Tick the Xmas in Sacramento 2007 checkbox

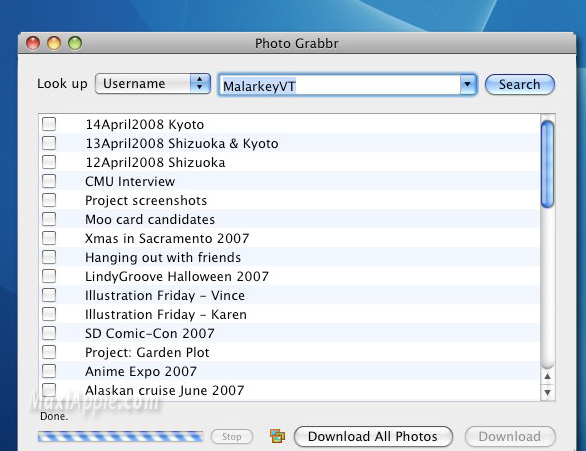coord(49,238)
